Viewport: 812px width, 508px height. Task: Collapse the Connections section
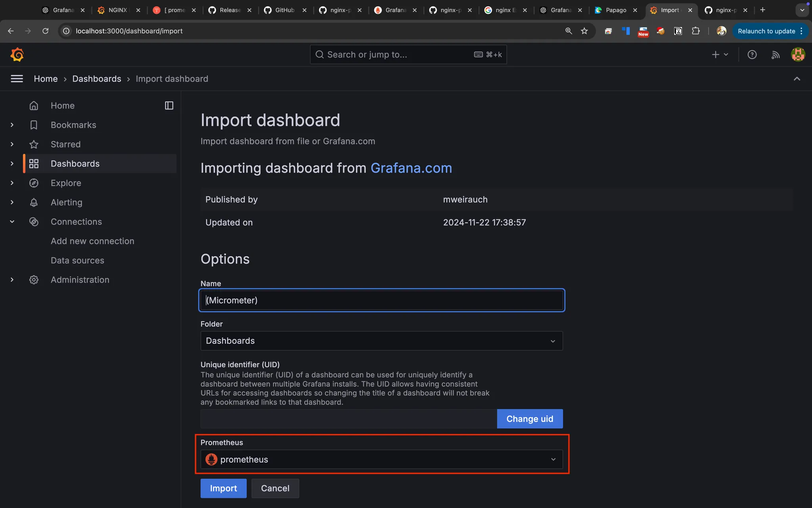pyautogui.click(x=12, y=222)
